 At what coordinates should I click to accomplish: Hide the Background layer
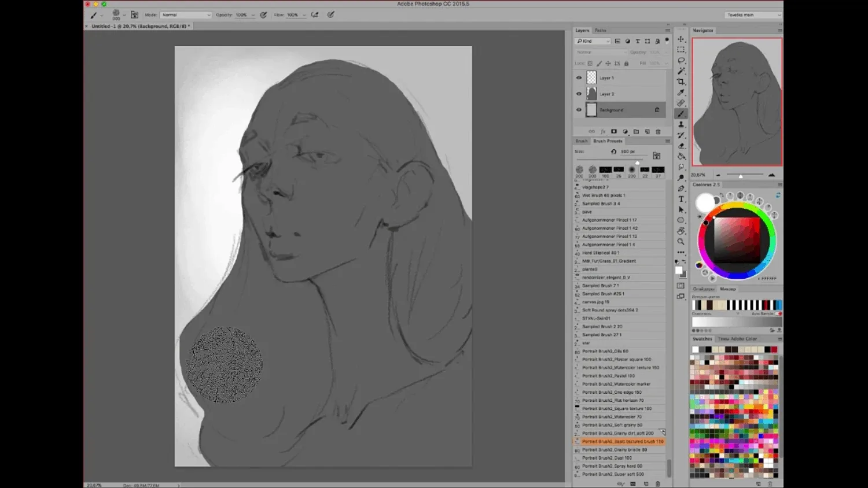click(x=579, y=109)
